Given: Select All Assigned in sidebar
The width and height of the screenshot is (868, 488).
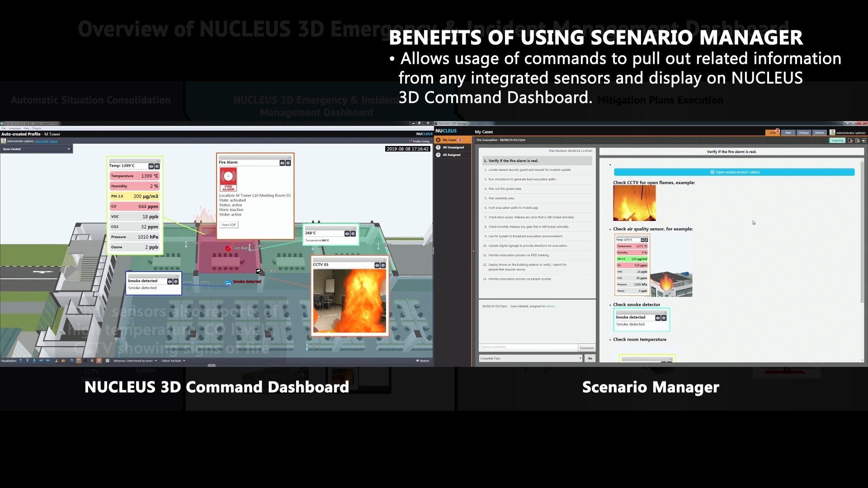Looking at the screenshot, I should [451, 155].
